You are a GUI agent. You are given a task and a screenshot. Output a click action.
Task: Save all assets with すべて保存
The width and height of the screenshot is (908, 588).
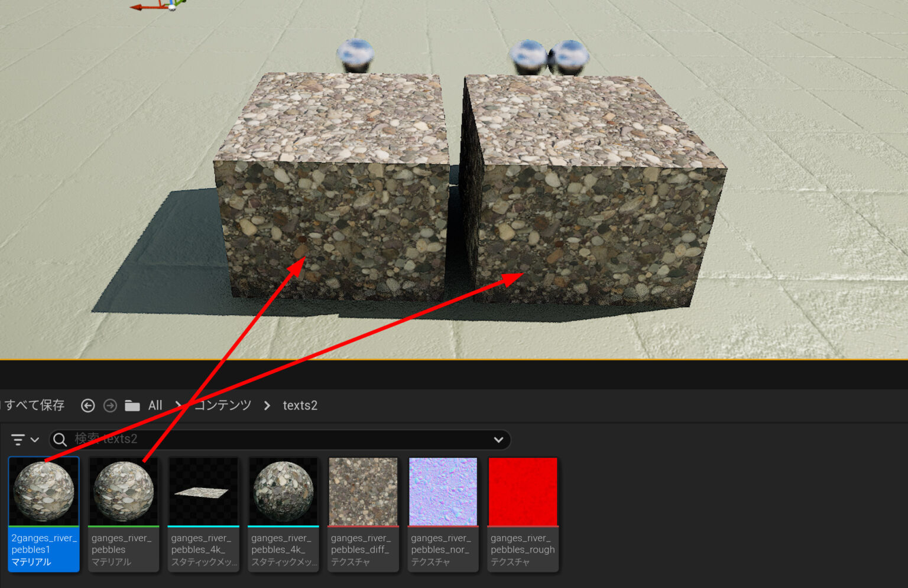pyautogui.click(x=35, y=405)
